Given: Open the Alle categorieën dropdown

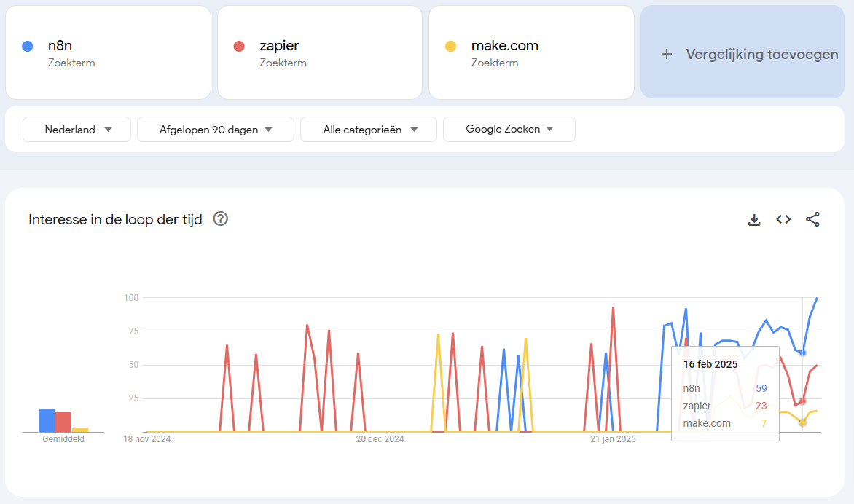Looking at the screenshot, I should [369, 130].
